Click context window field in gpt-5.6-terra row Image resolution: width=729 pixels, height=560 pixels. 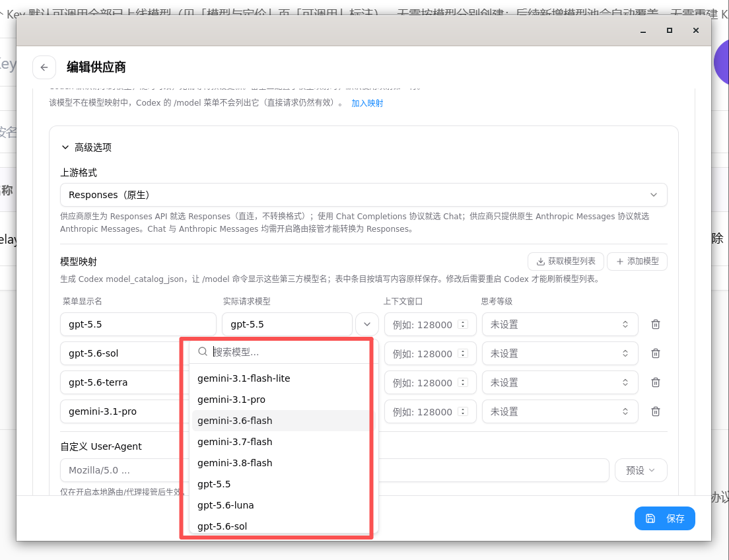430,382
